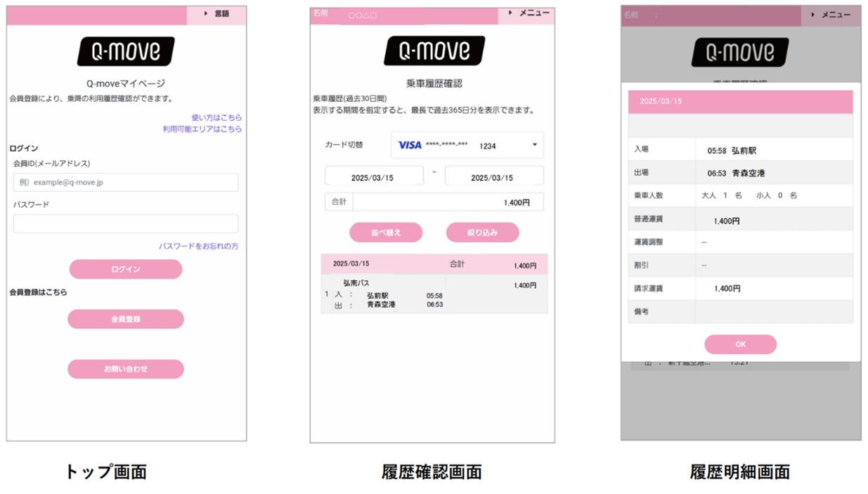Click the 出場 06:53 青森空港 row

click(741, 172)
